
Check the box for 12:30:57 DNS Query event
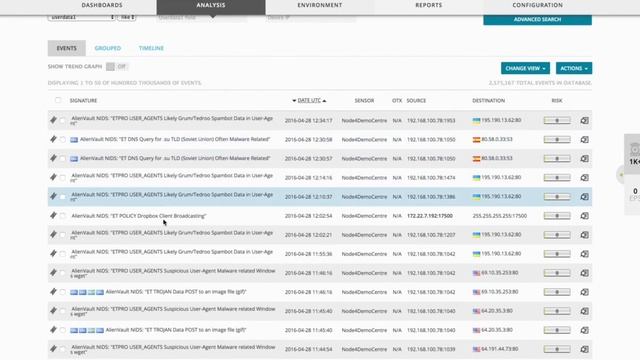pos(62,158)
